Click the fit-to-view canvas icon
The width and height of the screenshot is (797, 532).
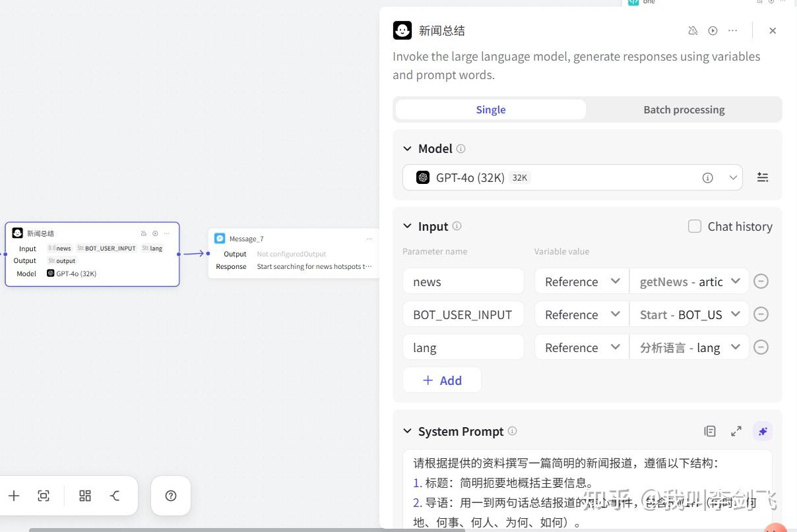tap(44, 496)
